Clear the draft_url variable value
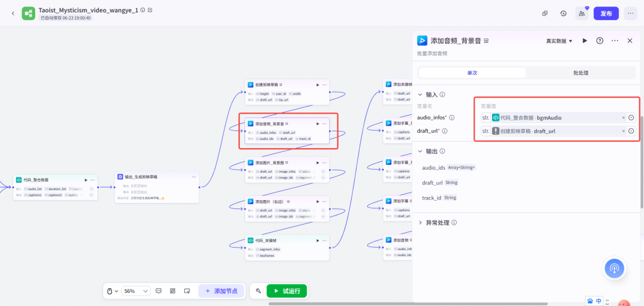The width and height of the screenshot is (644, 306). 623,131
